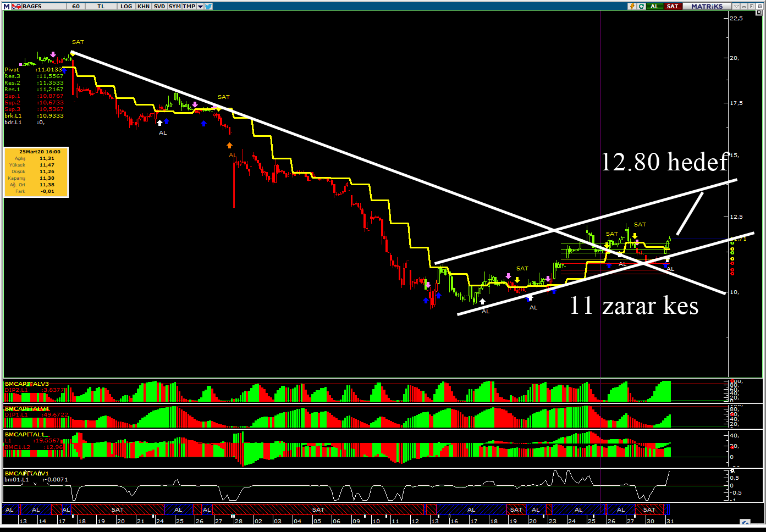
Task: Click the 25Mart20 16:00 data box header
Action: tap(40, 152)
